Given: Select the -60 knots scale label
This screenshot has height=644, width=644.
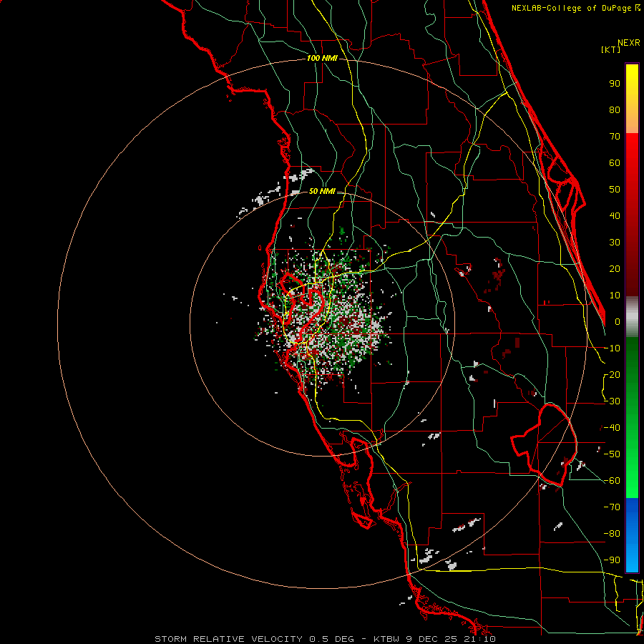Looking at the screenshot, I should point(612,481).
